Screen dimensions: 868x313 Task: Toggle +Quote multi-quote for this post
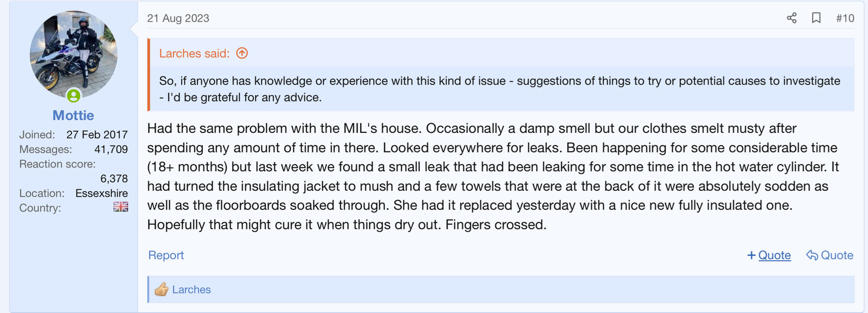[x=769, y=255]
